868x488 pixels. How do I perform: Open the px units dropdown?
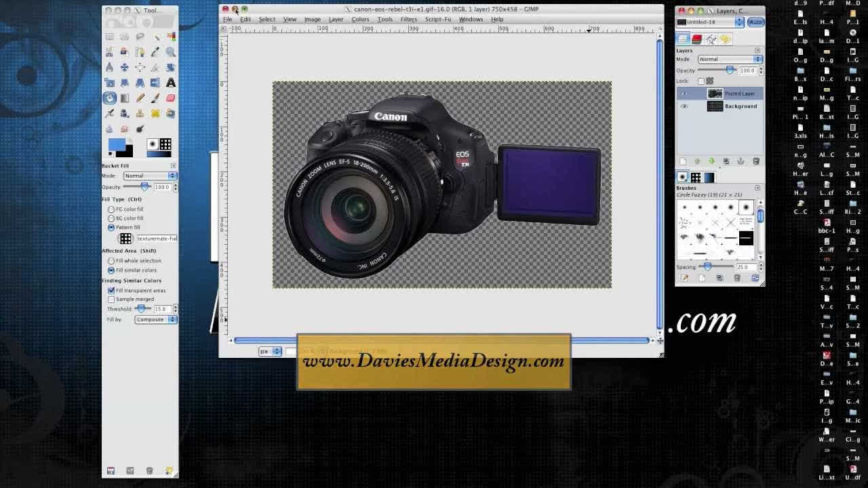click(270, 351)
